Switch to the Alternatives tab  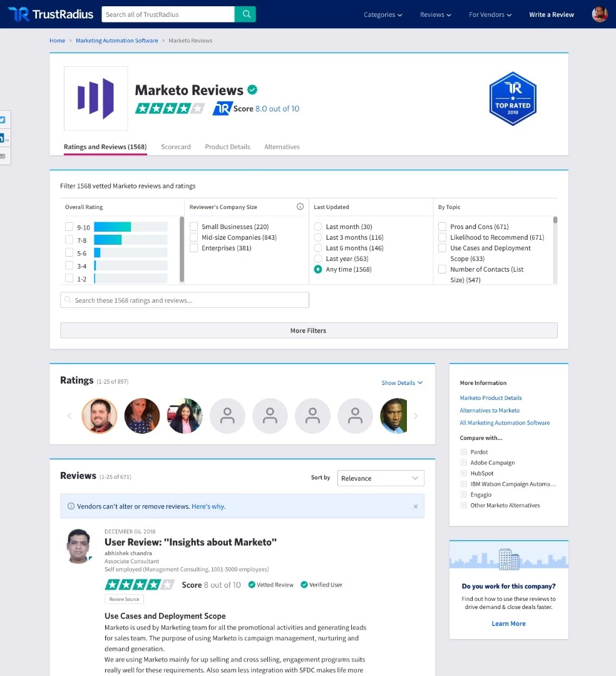282,146
